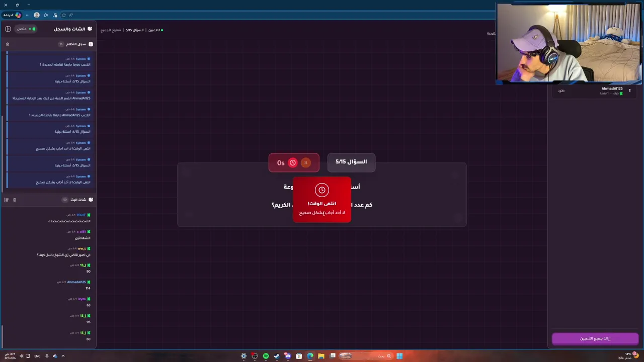This screenshot has width=644, height=362.
Task: Click the system log count badge 15
Action: [x=61, y=44]
